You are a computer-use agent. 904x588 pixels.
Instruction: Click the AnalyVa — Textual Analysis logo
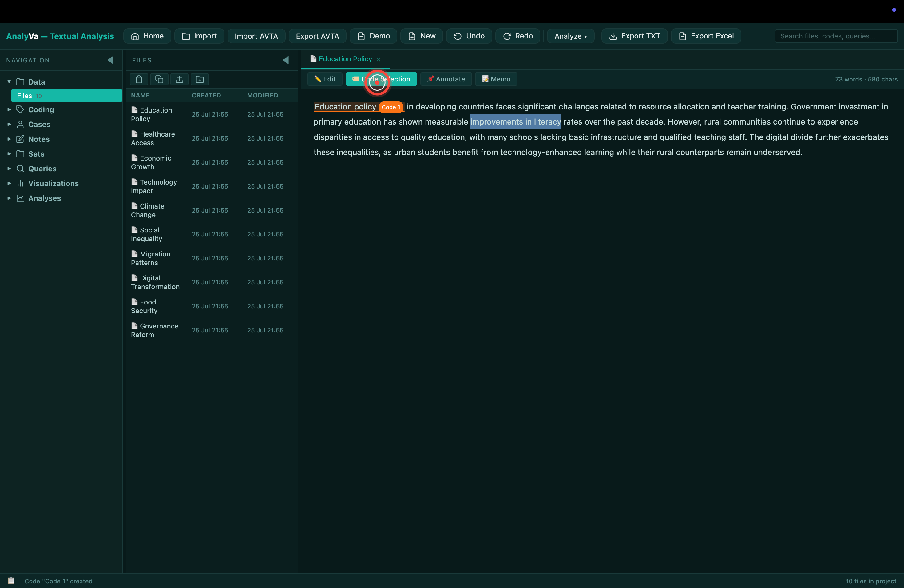coord(60,36)
